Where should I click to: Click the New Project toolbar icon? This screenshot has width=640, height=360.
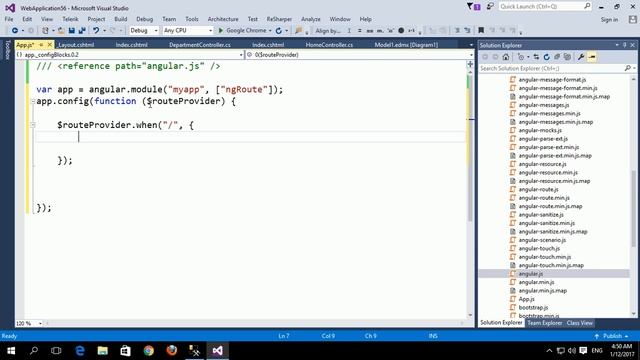(x=45, y=31)
